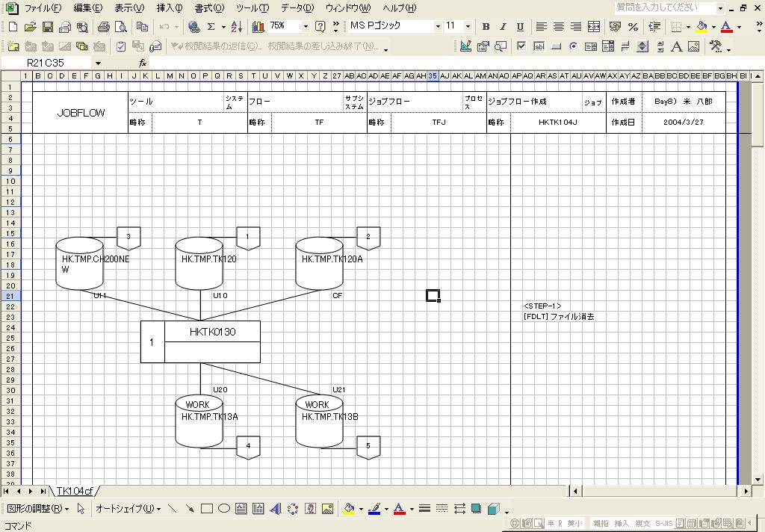Click the Copy icon
The height and width of the screenshot is (532, 765).
pyautogui.click(x=143, y=26)
